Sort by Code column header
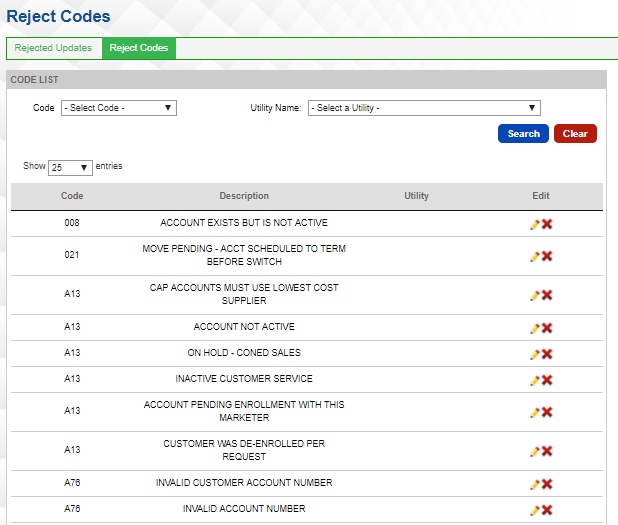This screenshot has height=525, width=618. (72, 196)
